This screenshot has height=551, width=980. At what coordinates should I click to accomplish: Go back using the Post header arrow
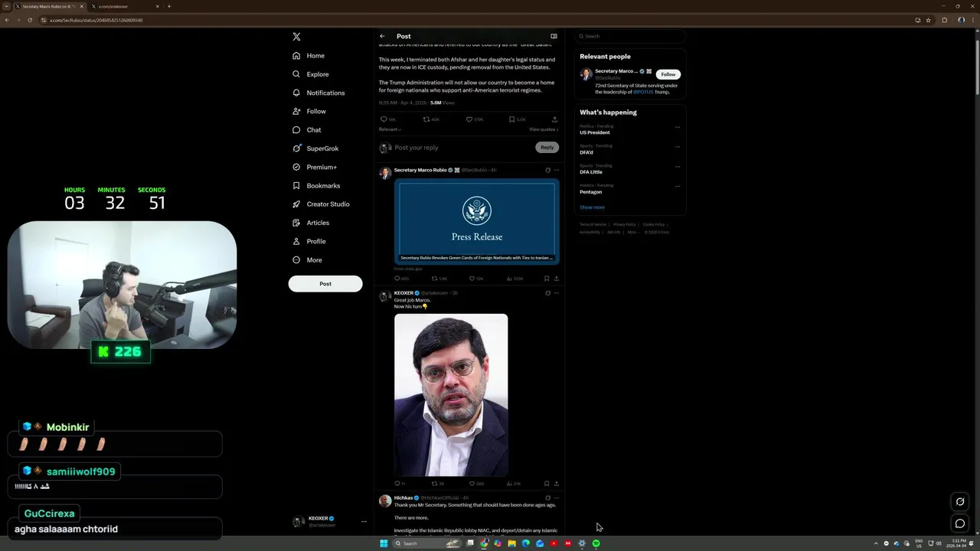click(x=382, y=36)
